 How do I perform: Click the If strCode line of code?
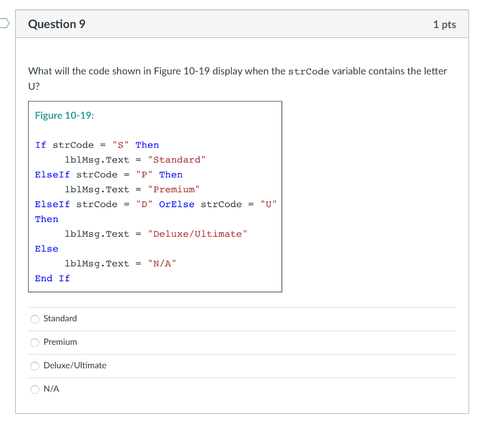(x=97, y=145)
